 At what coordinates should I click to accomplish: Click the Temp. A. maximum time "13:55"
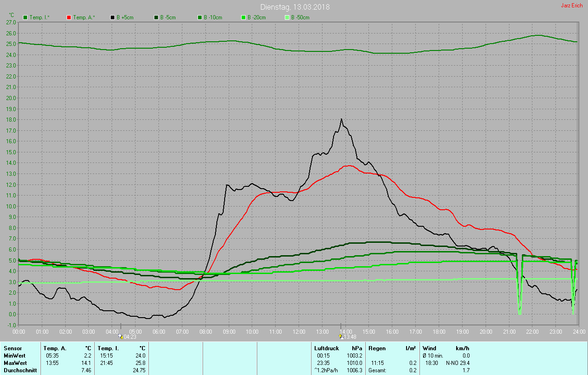[x=52, y=363]
